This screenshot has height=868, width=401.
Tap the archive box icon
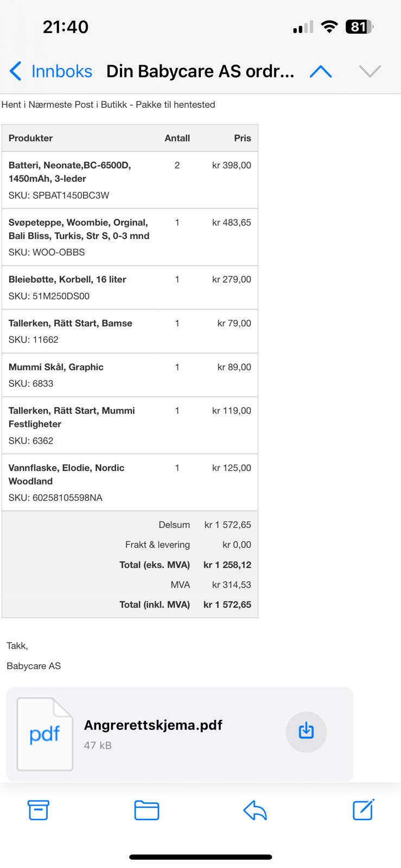(x=38, y=810)
